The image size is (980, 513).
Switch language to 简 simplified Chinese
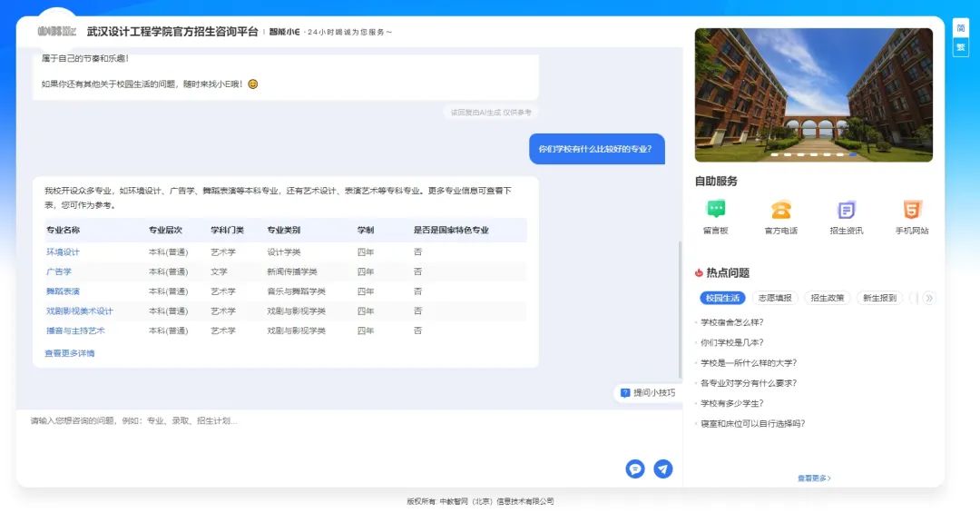pyautogui.click(x=961, y=28)
